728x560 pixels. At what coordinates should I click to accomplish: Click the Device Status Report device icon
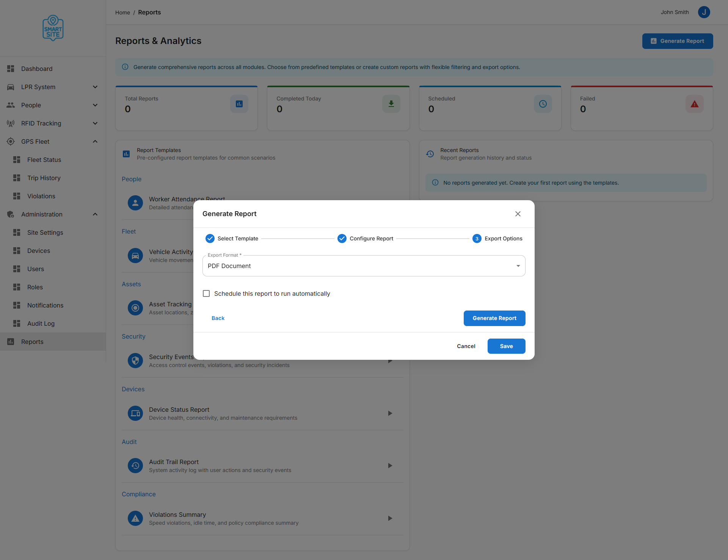pos(135,413)
